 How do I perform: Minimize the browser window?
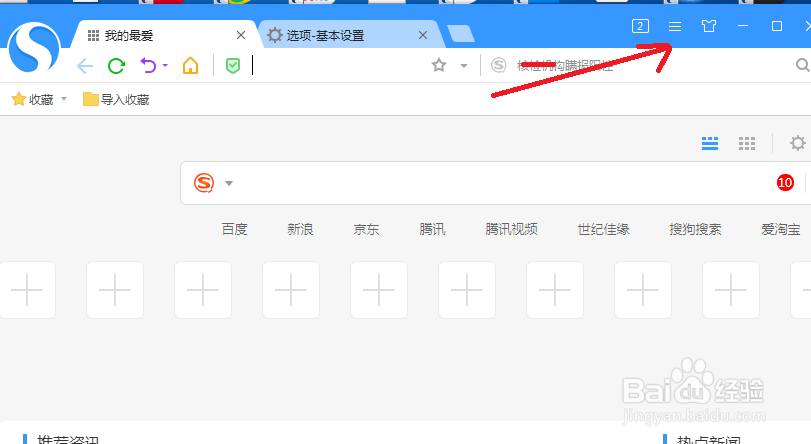pos(743,26)
